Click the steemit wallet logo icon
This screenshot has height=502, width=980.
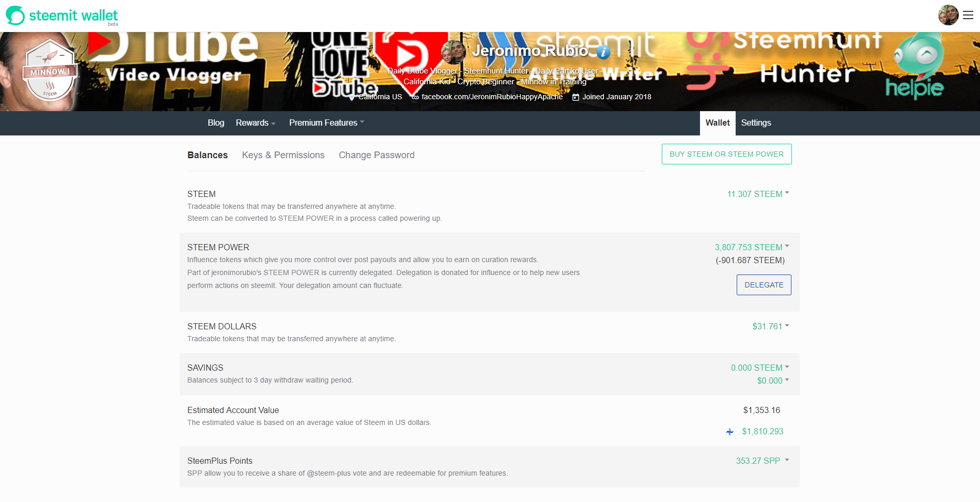(x=15, y=16)
